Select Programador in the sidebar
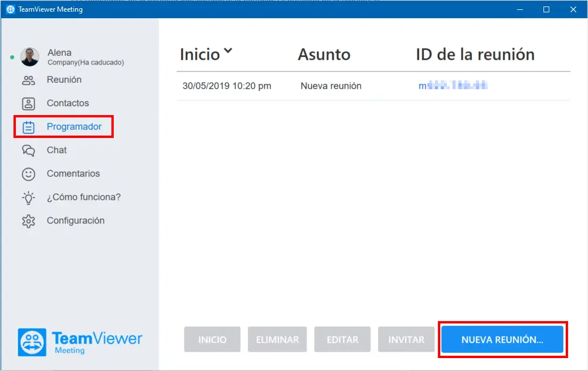 [x=74, y=127]
